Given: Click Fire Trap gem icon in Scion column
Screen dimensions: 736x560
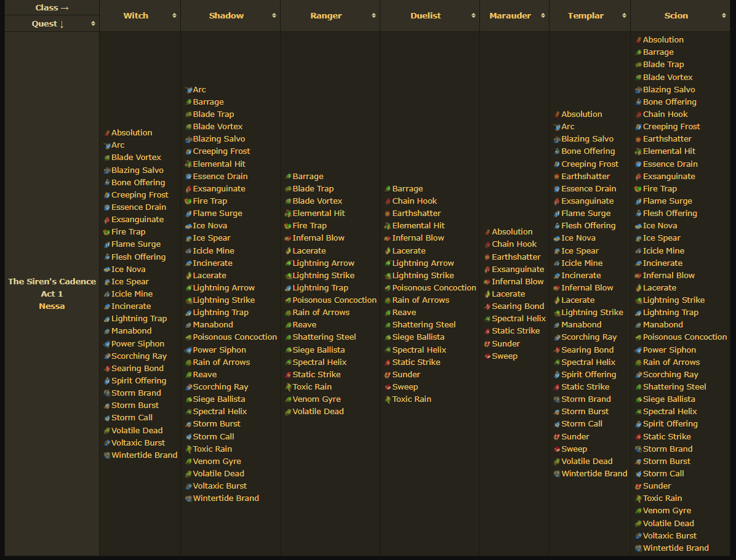Looking at the screenshot, I should (638, 189).
